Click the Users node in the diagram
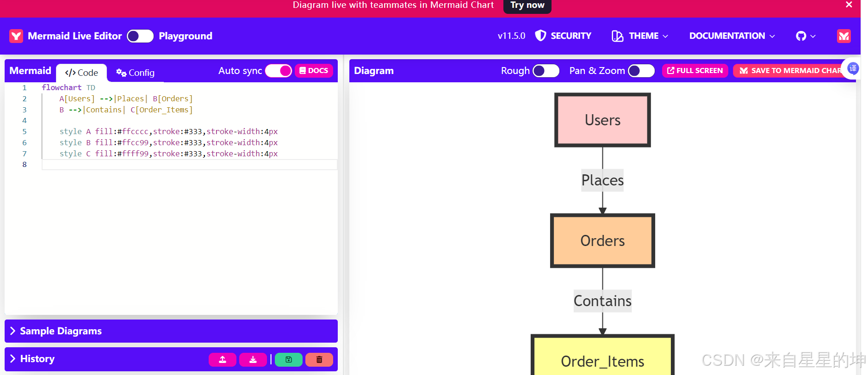Viewport: 868px width, 375px height. click(602, 120)
